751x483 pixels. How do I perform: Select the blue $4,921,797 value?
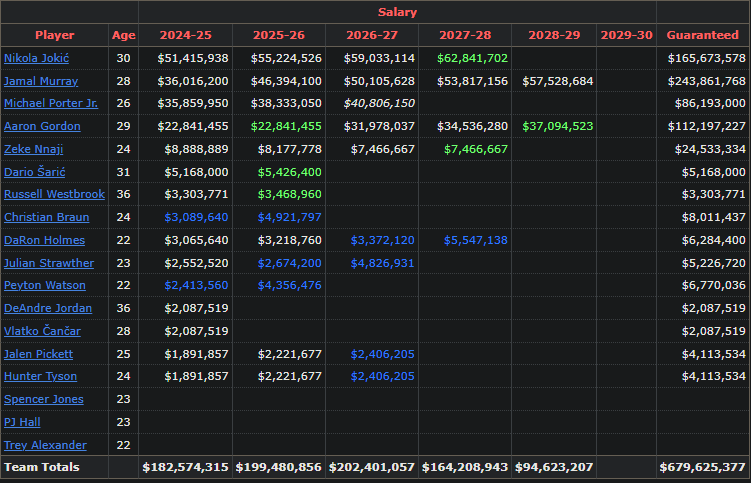pyautogui.click(x=290, y=217)
